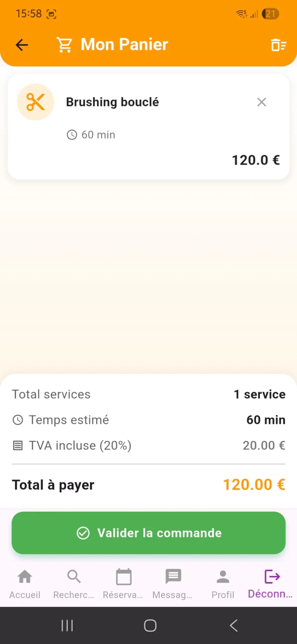
Task: Click the clock icon beside 60 min
Action: click(72, 135)
